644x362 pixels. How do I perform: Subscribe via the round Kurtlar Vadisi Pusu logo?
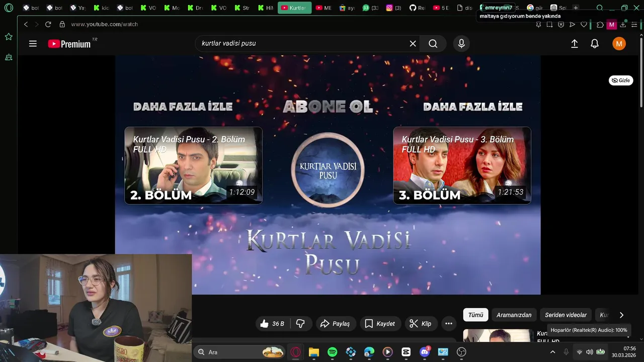[328, 170]
